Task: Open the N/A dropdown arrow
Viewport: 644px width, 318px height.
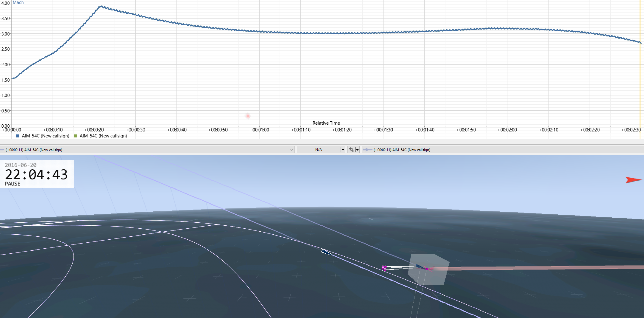Action: coord(343,150)
